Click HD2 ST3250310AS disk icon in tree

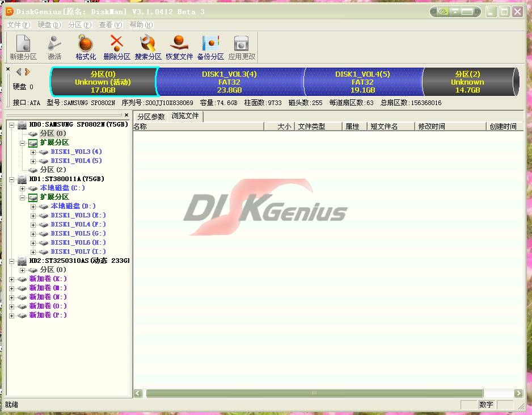pos(22,261)
